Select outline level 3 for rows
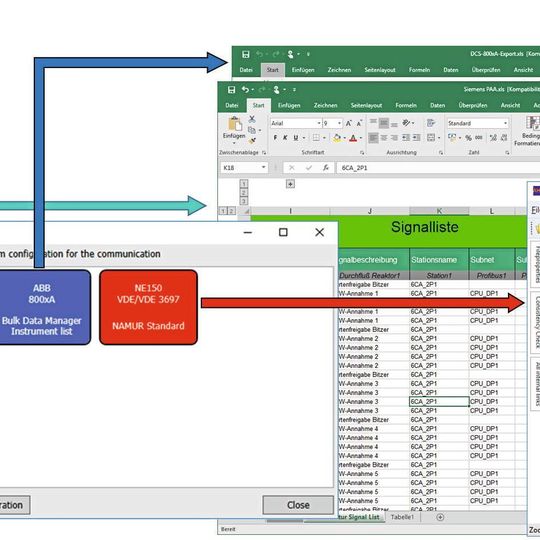 tap(243, 201)
